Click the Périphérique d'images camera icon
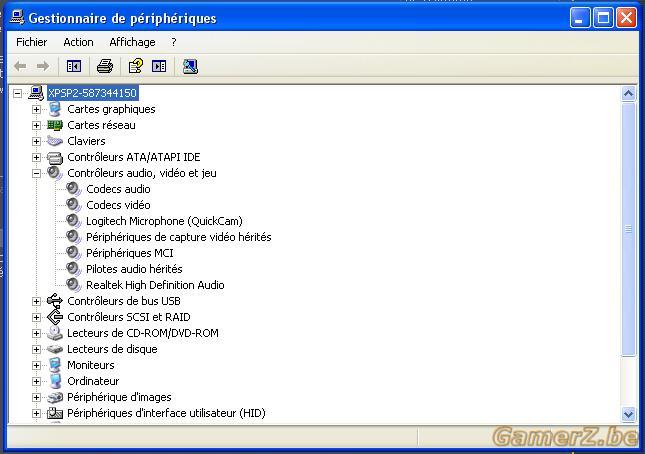Screen dimensions: 645x454 [x=55, y=397]
